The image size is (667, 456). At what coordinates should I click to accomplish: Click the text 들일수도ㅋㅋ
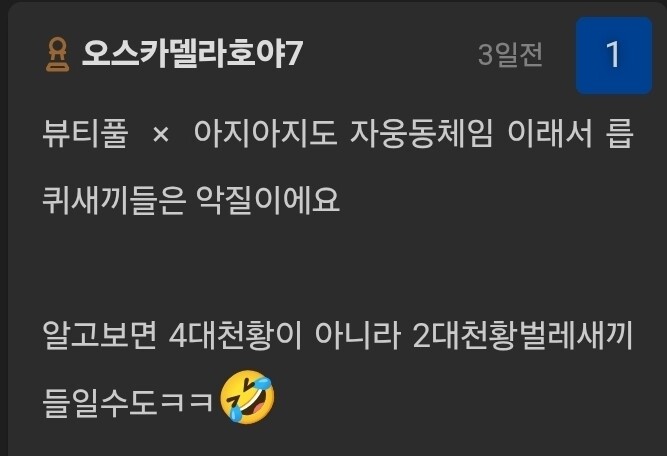point(128,402)
